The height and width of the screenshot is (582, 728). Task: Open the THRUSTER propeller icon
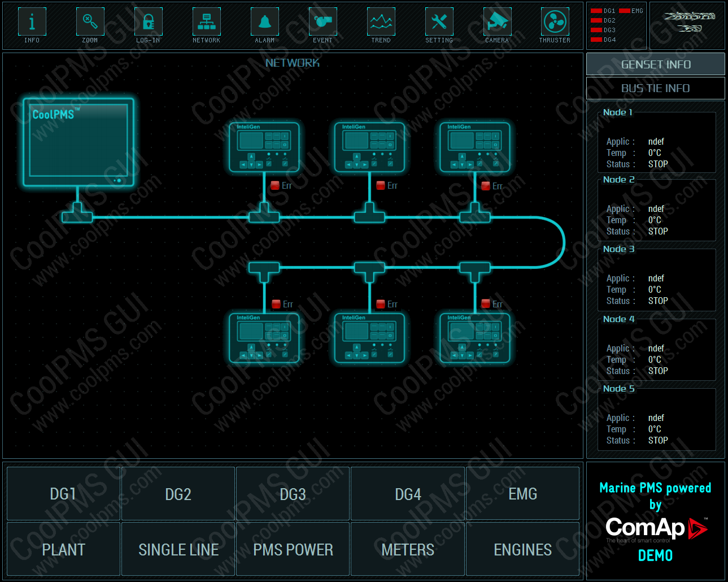coord(555,22)
